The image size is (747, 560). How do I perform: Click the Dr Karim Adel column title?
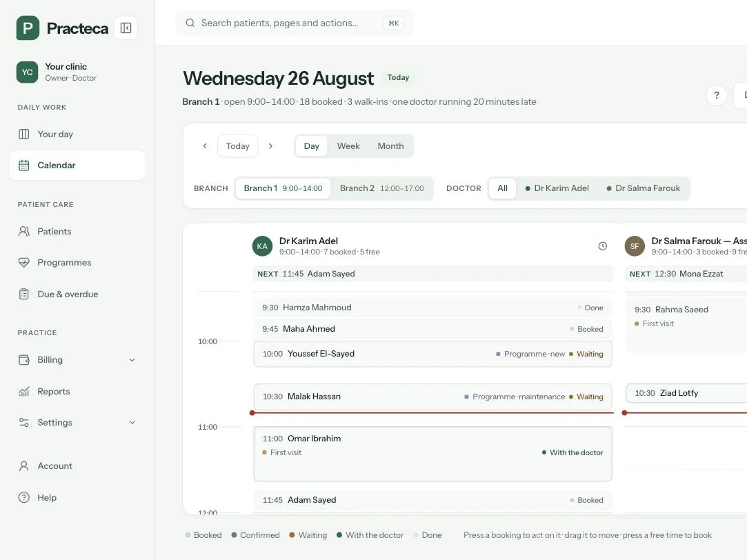click(x=309, y=241)
